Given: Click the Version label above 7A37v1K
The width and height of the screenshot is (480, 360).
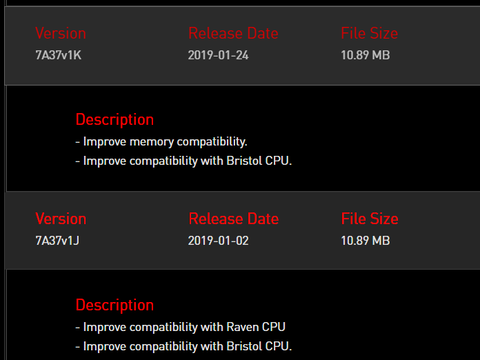Looking at the screenshot, I should [61, 33].
